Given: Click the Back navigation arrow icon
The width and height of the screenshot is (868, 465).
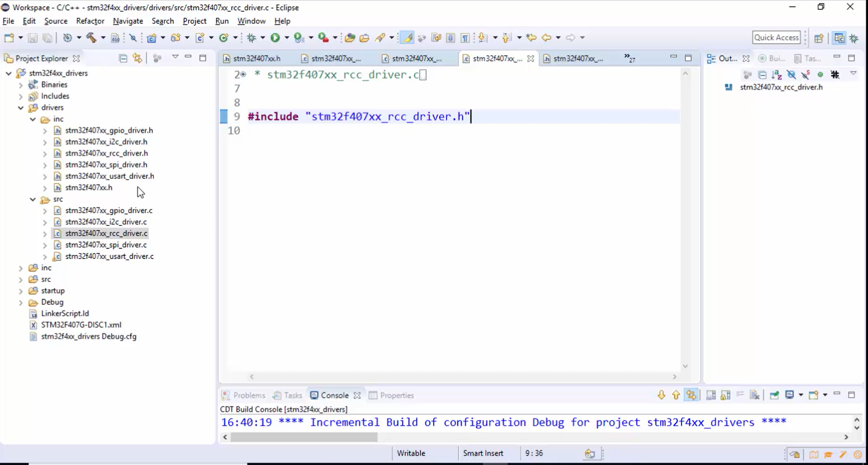Looking at the screenshot, I should pyautogui.click(x=547, y=38).
